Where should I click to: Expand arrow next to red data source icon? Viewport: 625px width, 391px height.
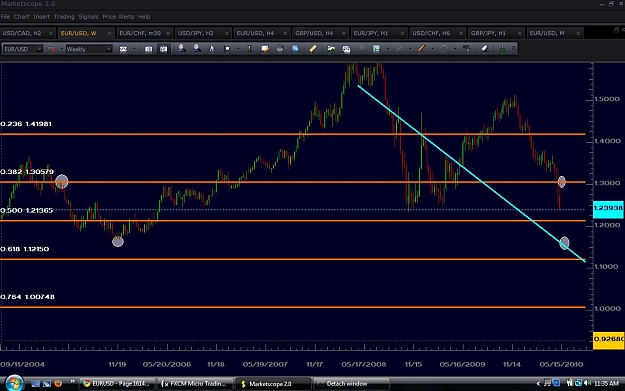(x=62, y=49)
